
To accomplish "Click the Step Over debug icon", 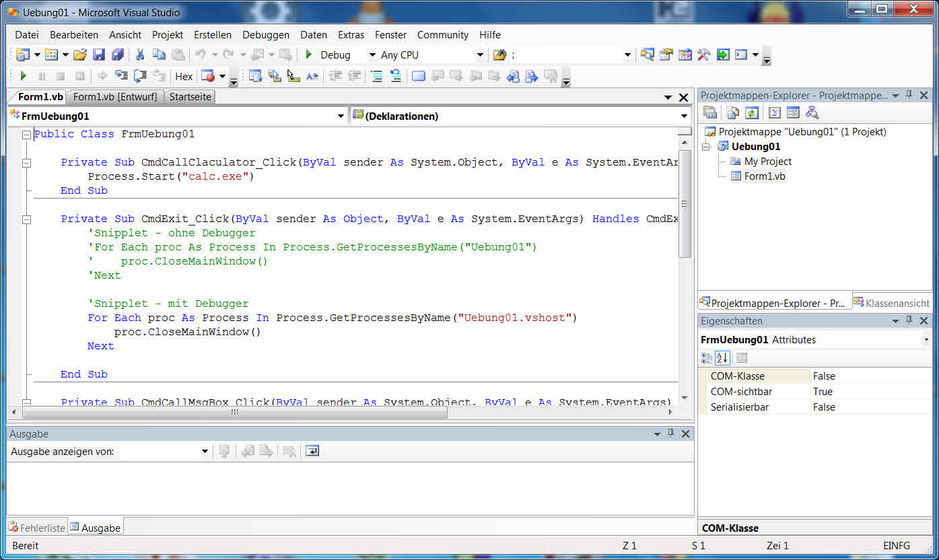I will 140,76.
